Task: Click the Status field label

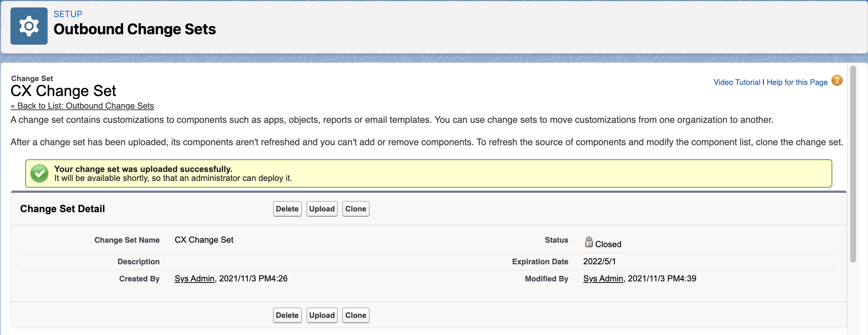Action: point(556,240)
